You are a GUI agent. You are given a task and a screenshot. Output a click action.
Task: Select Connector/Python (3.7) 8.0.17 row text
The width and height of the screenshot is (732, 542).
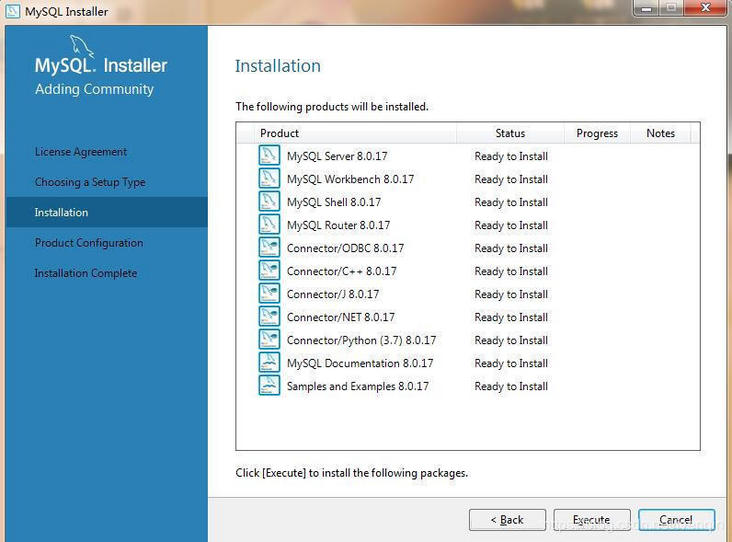pos(361,340)
